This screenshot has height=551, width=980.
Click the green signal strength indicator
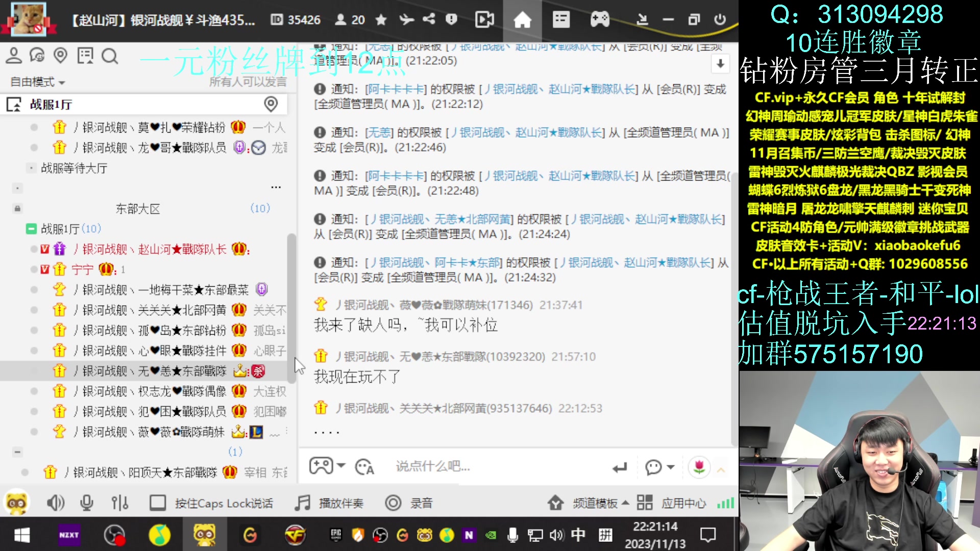tap(725, 503)
